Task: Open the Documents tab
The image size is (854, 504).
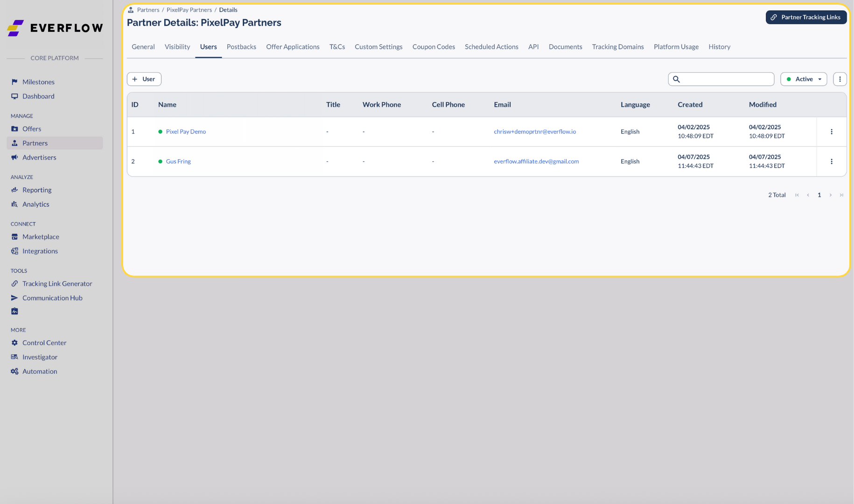Action: click(566, 47)
